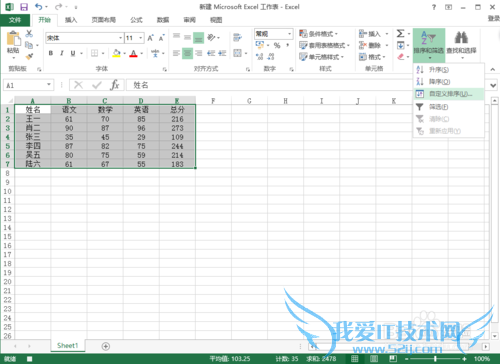This screenshot has width=500, height=364.
Task: Click the Fill down icon
Action: pos(401,45)
